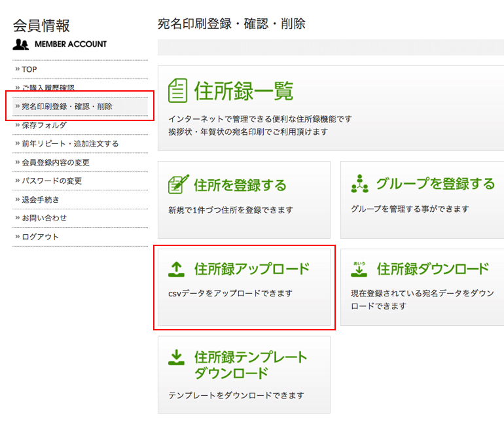This screenshot has height=422, width=504.
Task: Open お問い合わせ from sidebar
Action: (45, 218)
